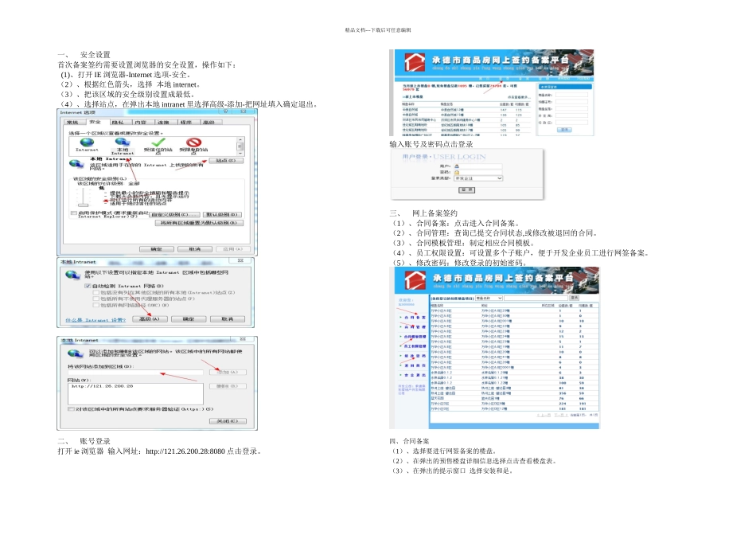Toggle 自动检测 Intranet 网络 checkbox

(x=88, y=286)
